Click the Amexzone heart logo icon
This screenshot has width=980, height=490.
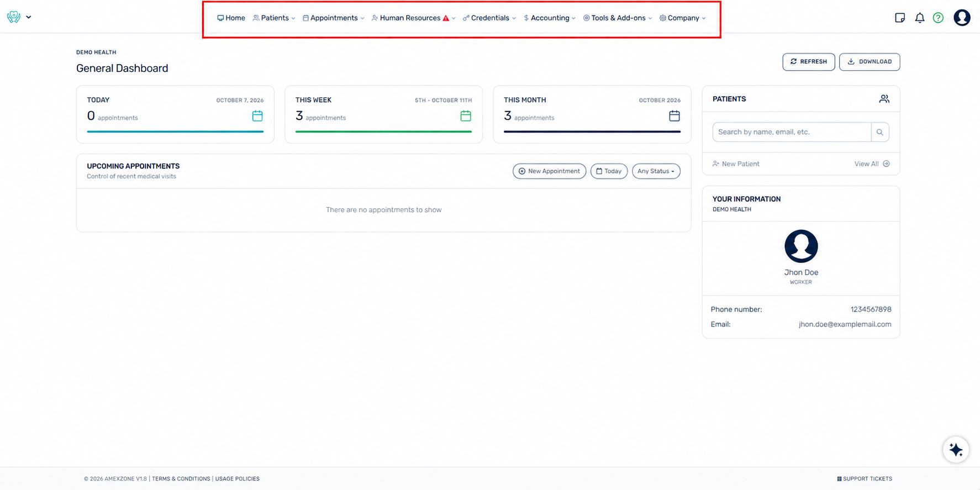(x=14, y=17)
